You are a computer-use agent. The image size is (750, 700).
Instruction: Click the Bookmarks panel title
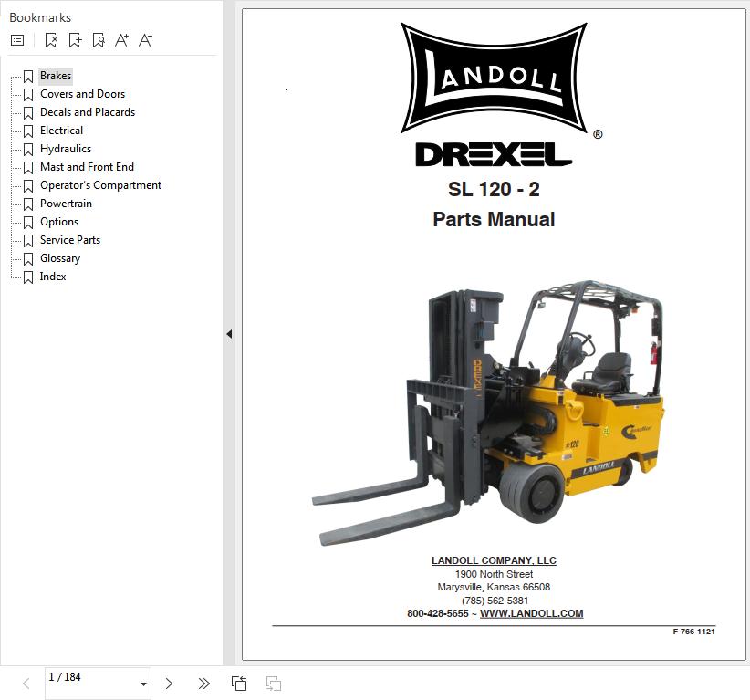pyautogui.click(x=40, y=17)
